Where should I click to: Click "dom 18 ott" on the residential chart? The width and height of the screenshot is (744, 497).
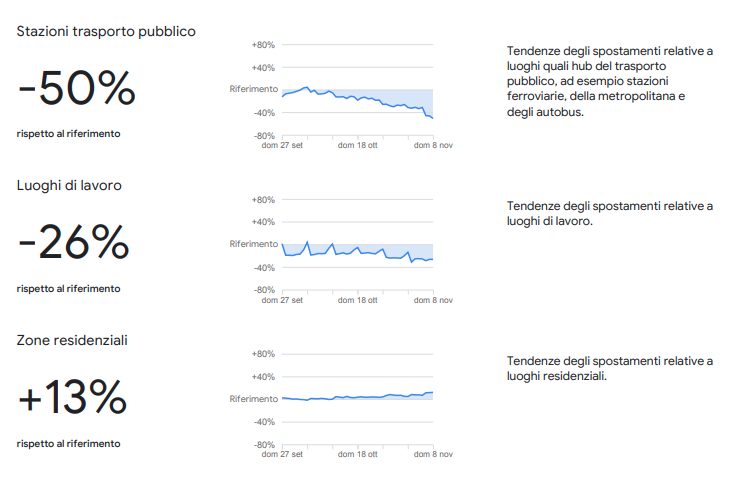[358, 454]
